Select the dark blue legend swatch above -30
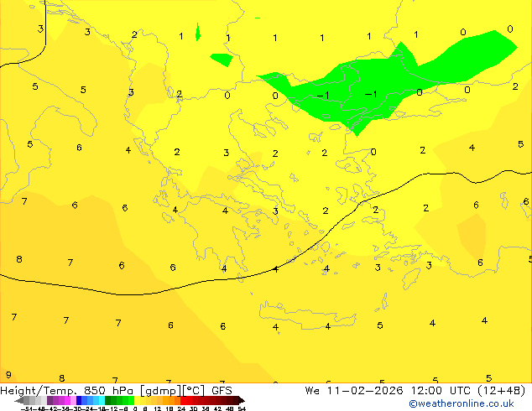The height and width of the screenshot is (411, 532). coord(79,400)
